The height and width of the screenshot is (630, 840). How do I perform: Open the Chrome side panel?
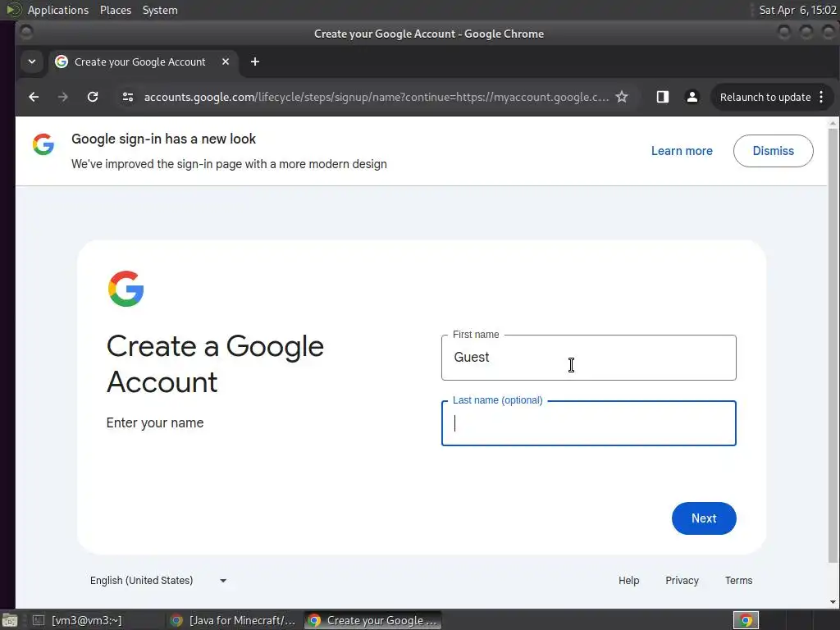click(663, 97)
